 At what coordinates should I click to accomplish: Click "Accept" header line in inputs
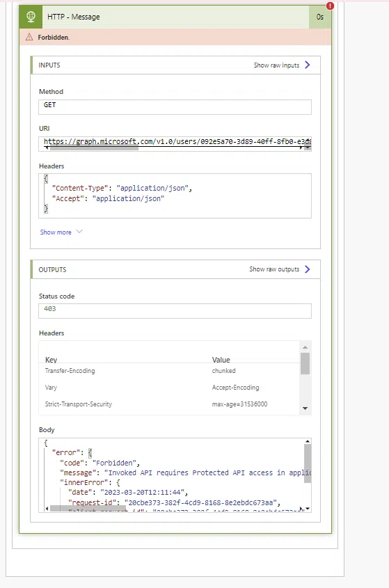pyautogui.click(x=108, y=198)
